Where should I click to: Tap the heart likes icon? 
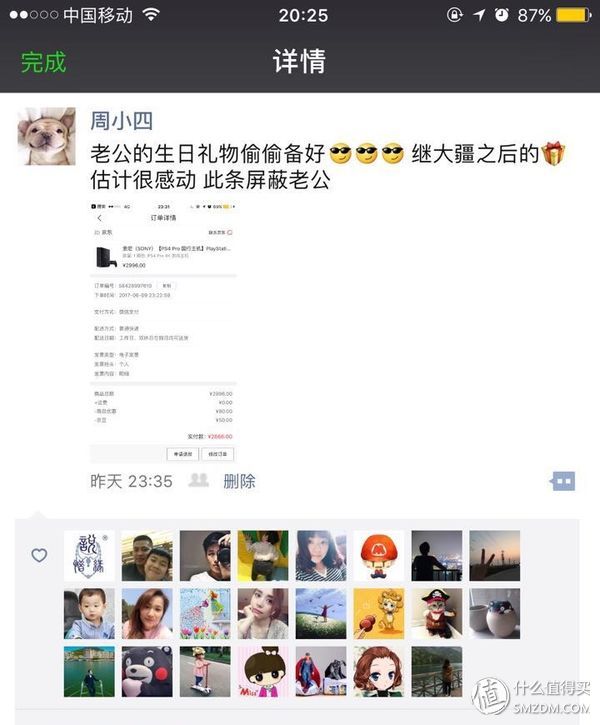[x=39, y=555]
